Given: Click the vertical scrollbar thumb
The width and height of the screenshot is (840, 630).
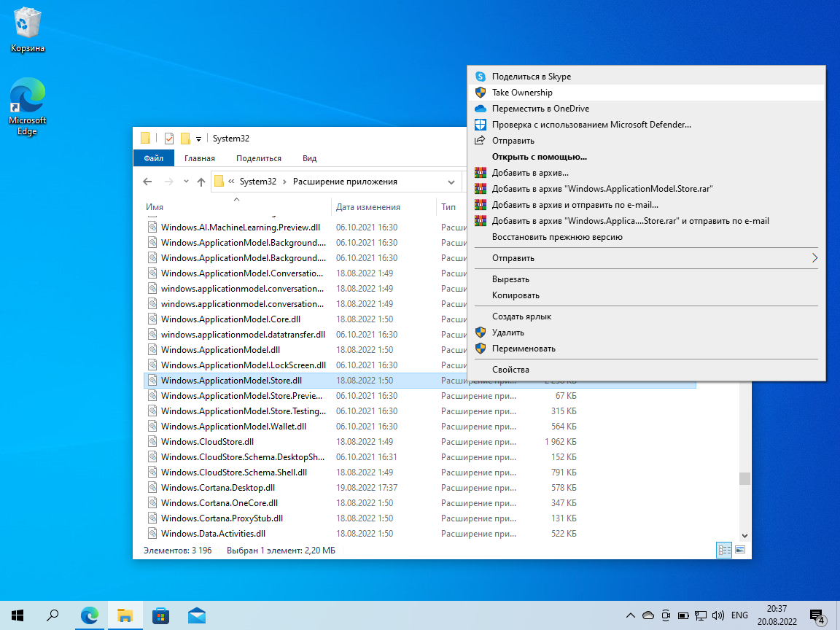Looking at the screenshot, I should (x=744, y=479).
